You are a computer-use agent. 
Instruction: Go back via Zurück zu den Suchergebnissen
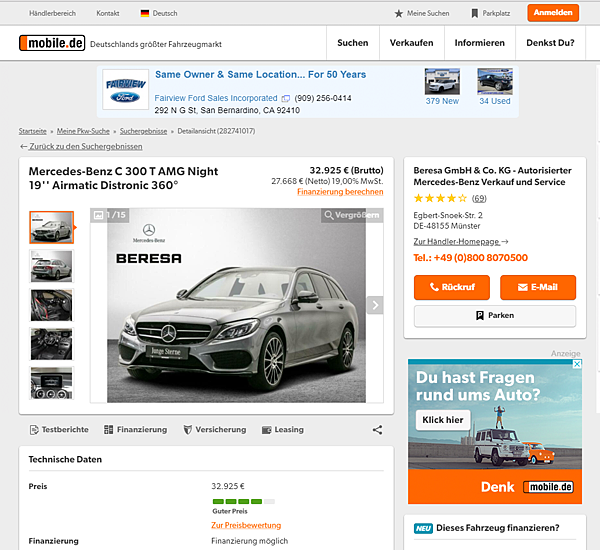click(x=81, y=147)
